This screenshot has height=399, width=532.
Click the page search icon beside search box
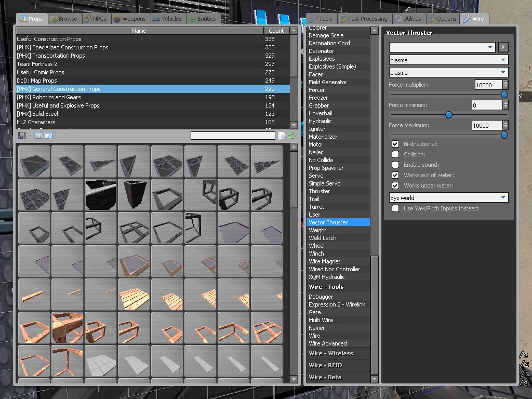pyautogui.click(x=282, y=136)
